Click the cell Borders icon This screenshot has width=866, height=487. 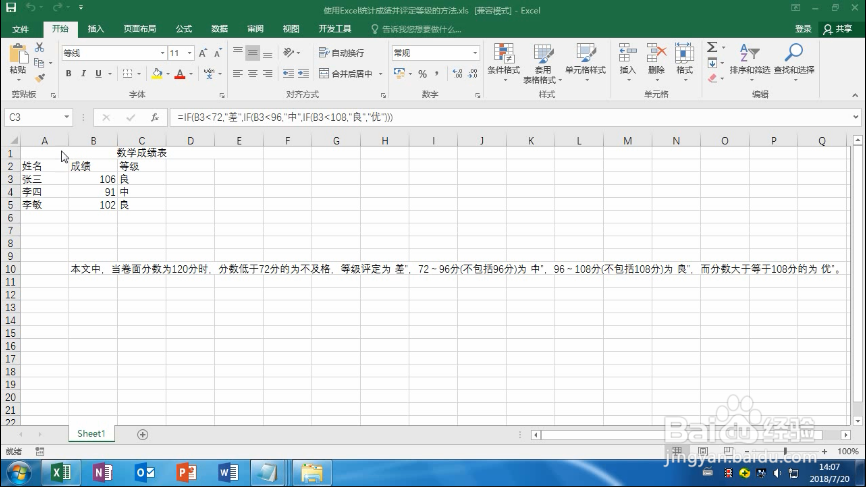128,73
